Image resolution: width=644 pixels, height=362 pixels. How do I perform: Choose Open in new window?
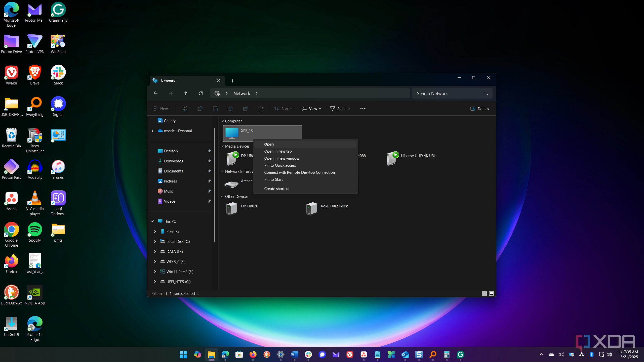point(305,158)
